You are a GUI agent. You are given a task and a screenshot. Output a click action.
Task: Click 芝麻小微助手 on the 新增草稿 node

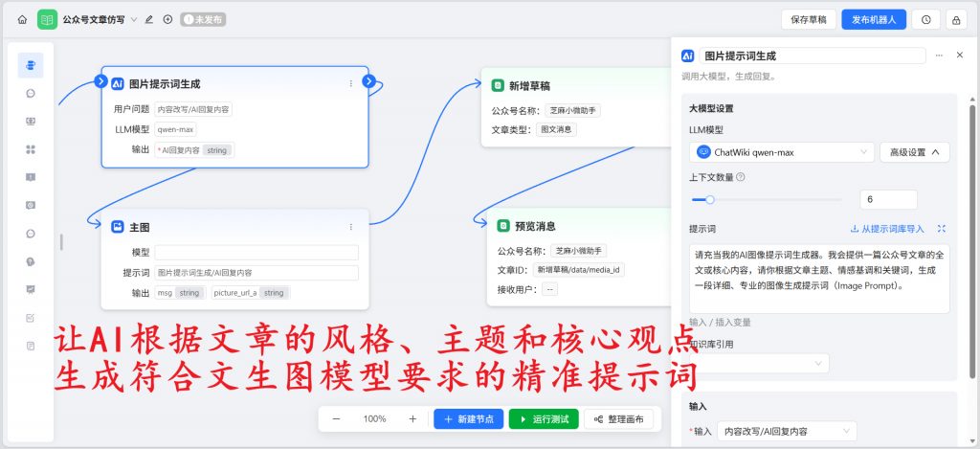572,111
